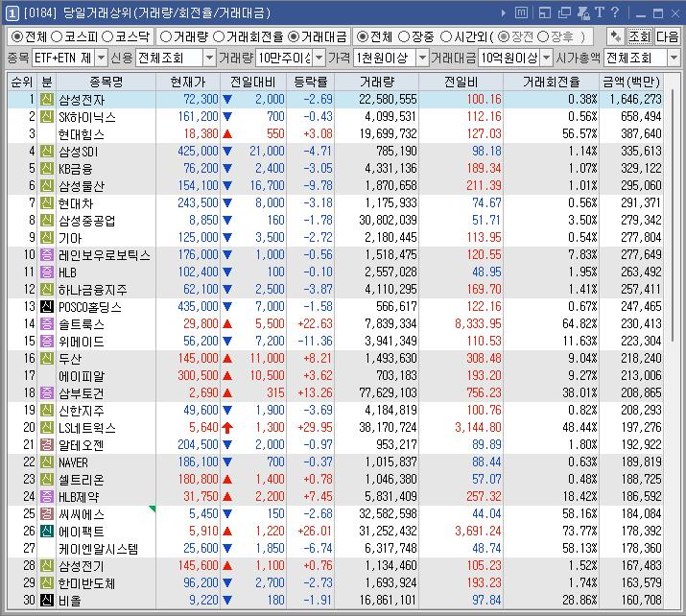Click stock name 케이엔알시스템 in the list
The image size is (686, 616).
click(99, 549)
